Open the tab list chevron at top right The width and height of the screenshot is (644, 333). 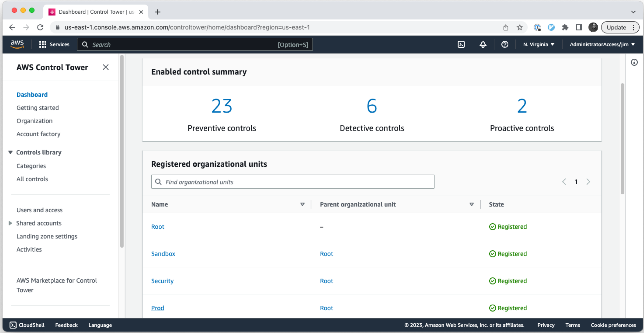(633, 12)
